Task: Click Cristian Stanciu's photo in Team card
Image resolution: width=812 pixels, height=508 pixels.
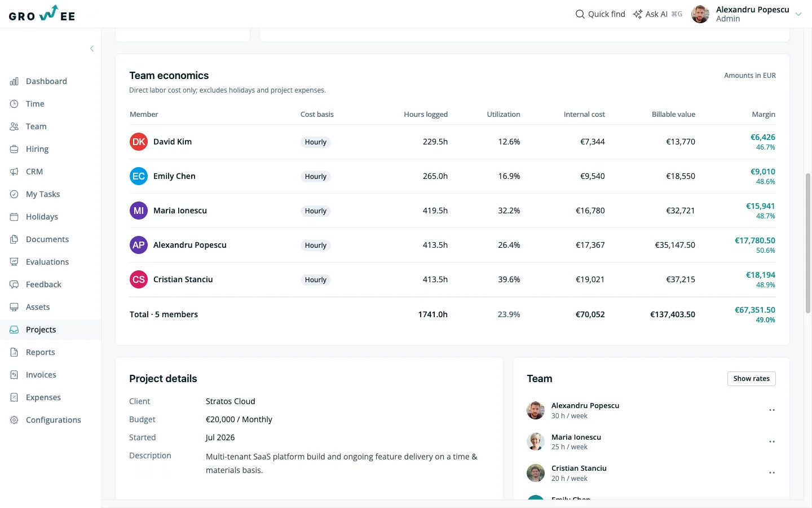Action: click(x=536, y=473)
